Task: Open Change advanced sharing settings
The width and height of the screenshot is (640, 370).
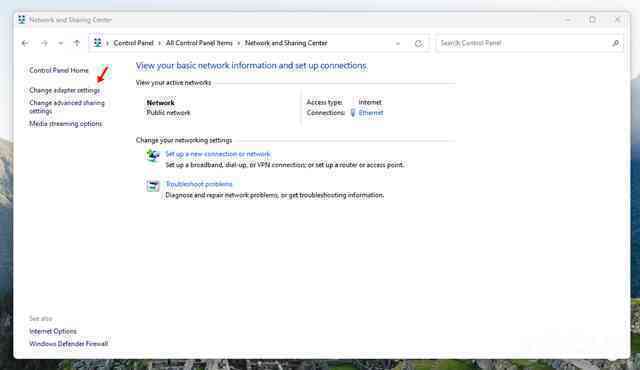Action: tap(67, 107)
